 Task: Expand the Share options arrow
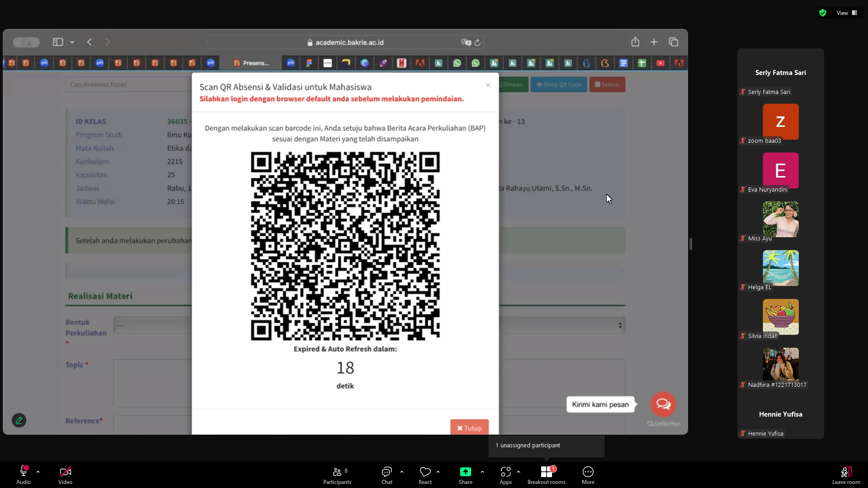tap(482, 472)
